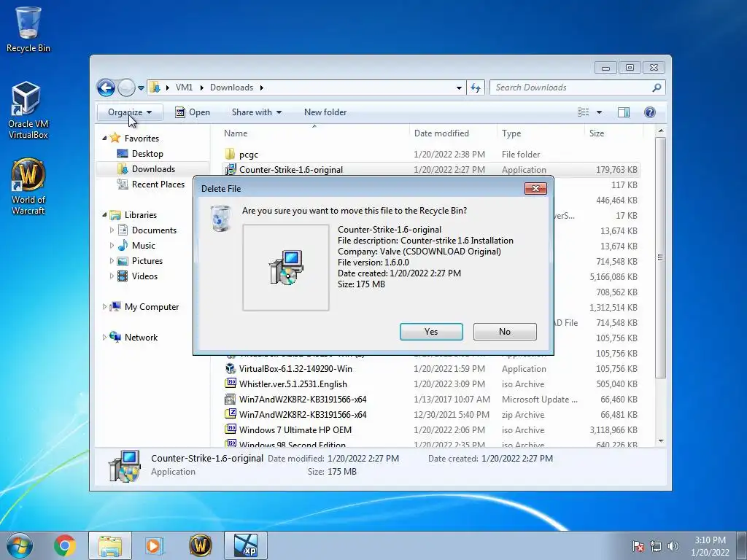Select Counter-Strike-1.6-original file row
747x560 pixels.
click(x=431, y=169)
